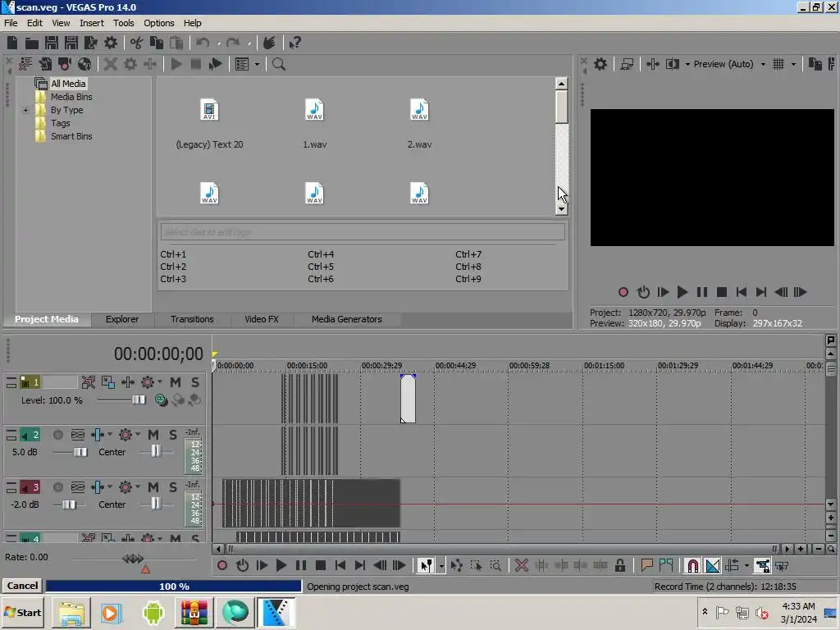The width and height of the screenshot is (840, 630).
Task: Solo audio track 2
Action: pyautogui.click(x=172, y=435)
